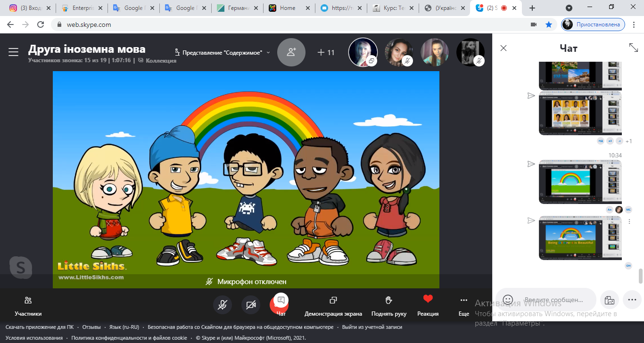
Task: Click the attach media icon in chat
Action: pyautogui.click(x=609, y=300)
